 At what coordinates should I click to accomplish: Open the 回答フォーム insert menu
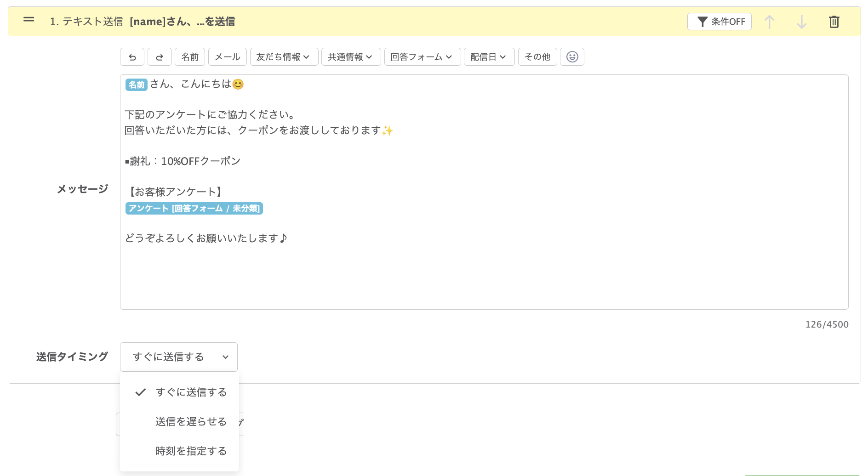422,57
